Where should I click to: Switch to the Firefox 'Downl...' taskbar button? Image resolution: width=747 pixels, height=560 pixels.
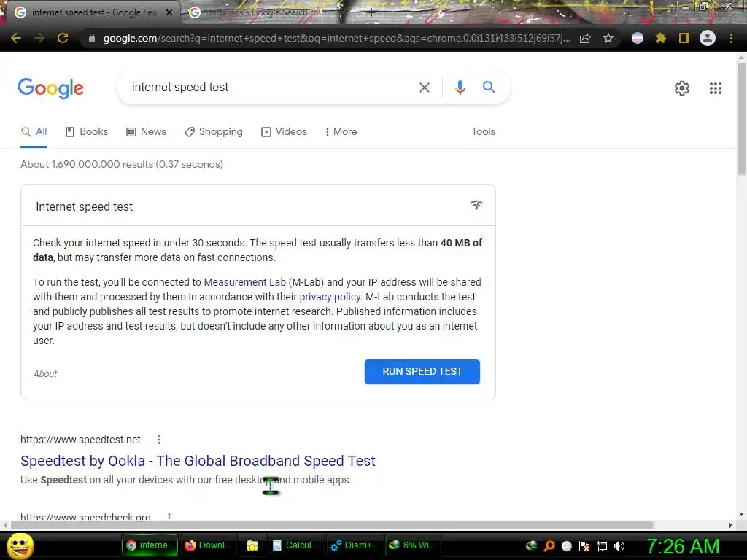click(x=209, y=545)
